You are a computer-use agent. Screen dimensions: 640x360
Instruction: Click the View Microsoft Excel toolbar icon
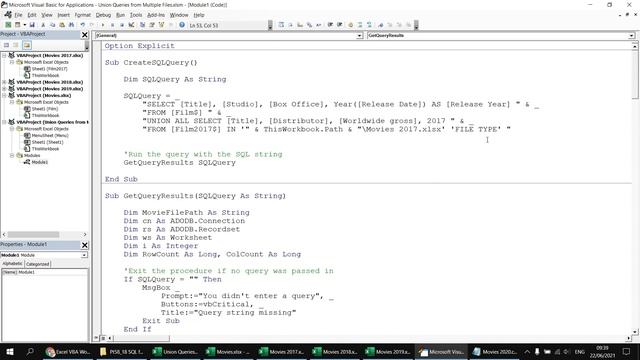(x=8, y=25)
